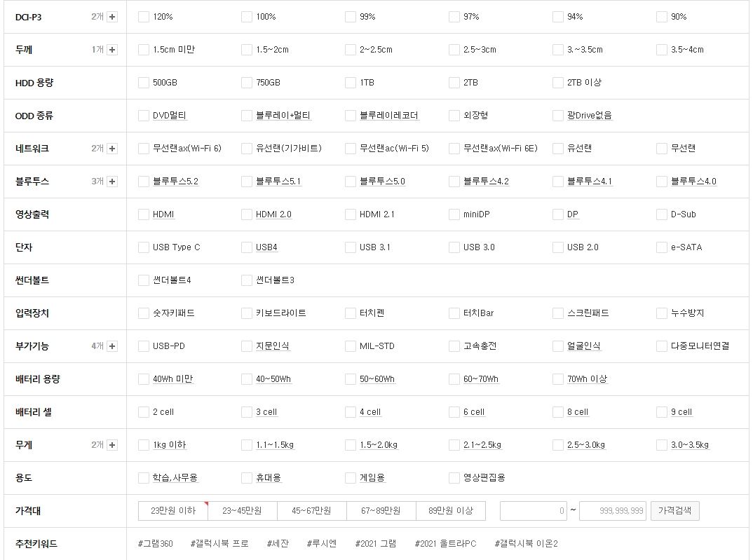The image size is (753, 560).
Task: Click the minimum price input field
Action: [534, 511]
